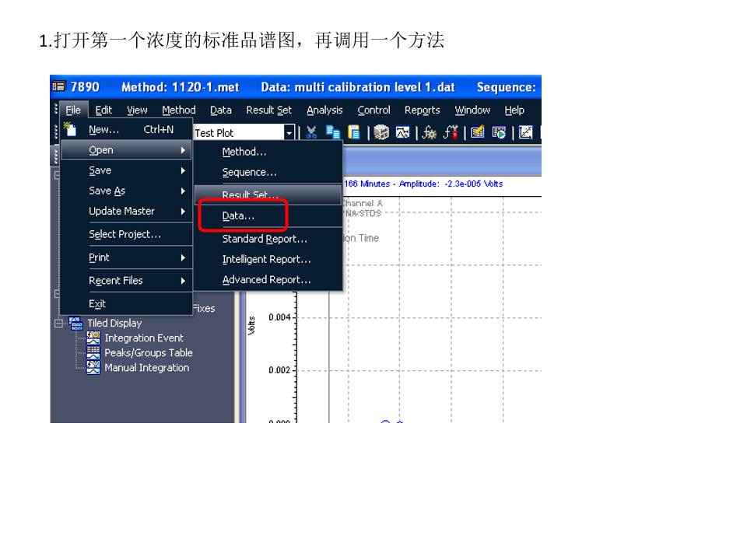Click Advanced Report... in Open submenu
The height and width of the screenshot is (560, 747).
pos(266,280)
